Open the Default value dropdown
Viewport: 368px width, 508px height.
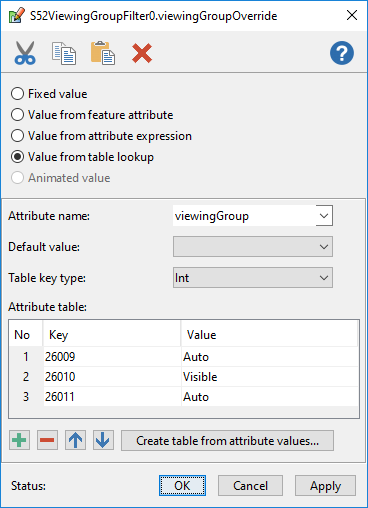pos(253,247)
